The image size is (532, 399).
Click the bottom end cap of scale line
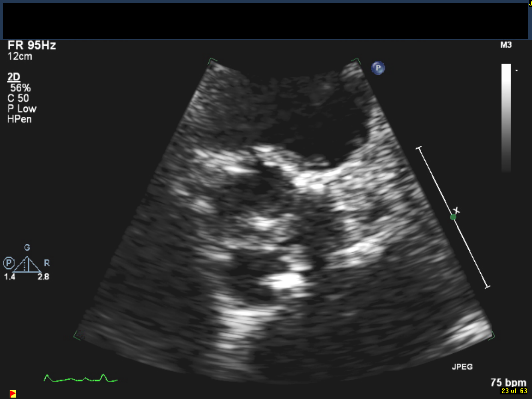click(x=487, y=287)
